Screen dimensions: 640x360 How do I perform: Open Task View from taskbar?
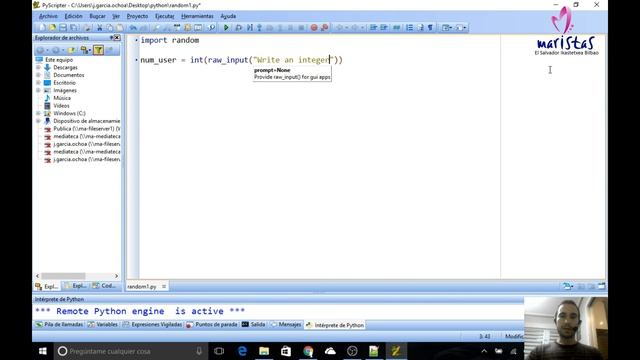coord(219,351)
